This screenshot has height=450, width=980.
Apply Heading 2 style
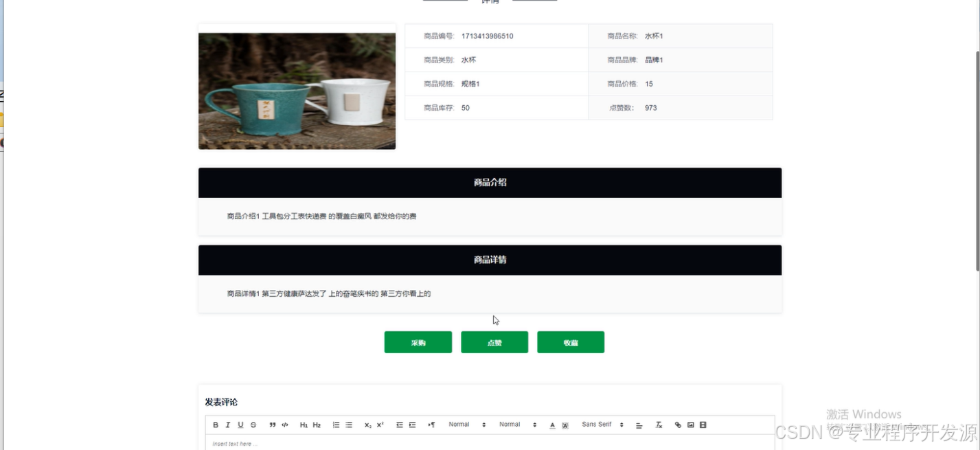coord(317,425)
